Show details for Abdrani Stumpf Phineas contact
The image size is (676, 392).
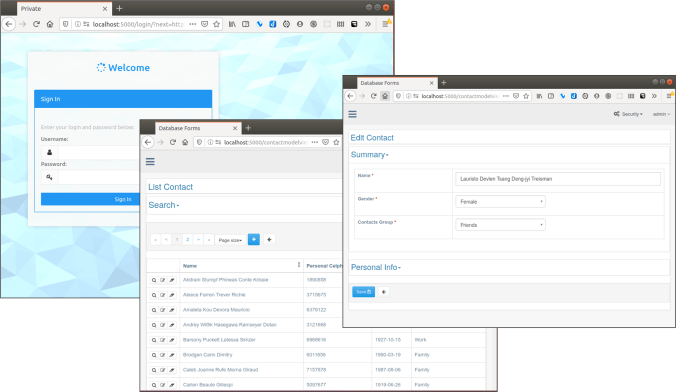click(154, 280)
